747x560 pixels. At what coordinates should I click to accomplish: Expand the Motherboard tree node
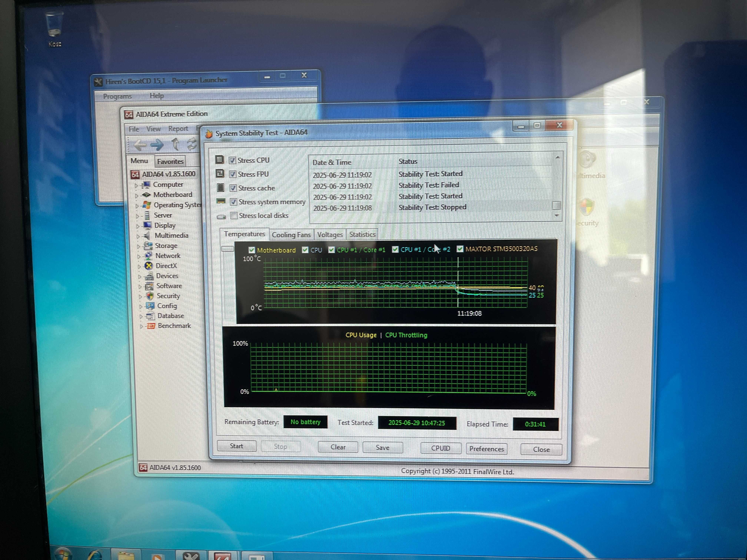(137, 195)
